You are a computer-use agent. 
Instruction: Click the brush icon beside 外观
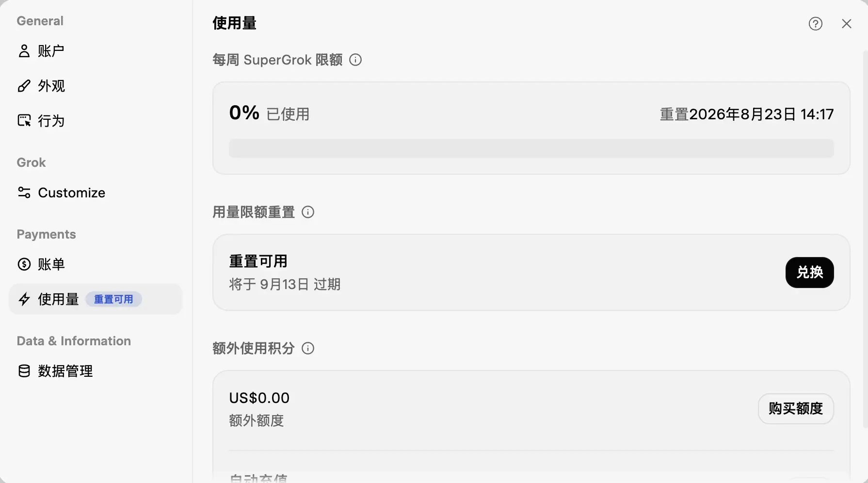pos(24,86)
